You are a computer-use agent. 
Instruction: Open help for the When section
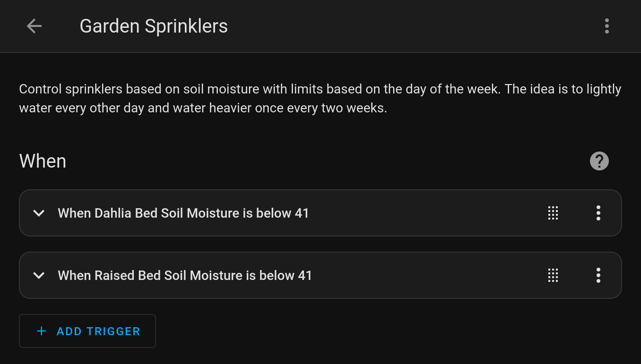click(599, 161)
